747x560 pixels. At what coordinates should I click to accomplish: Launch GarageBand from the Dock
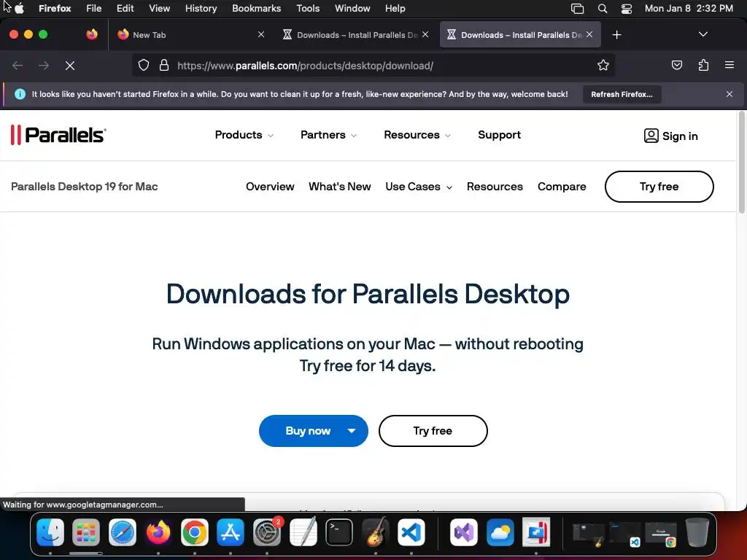pyautogui.click(x=376, y=532)
